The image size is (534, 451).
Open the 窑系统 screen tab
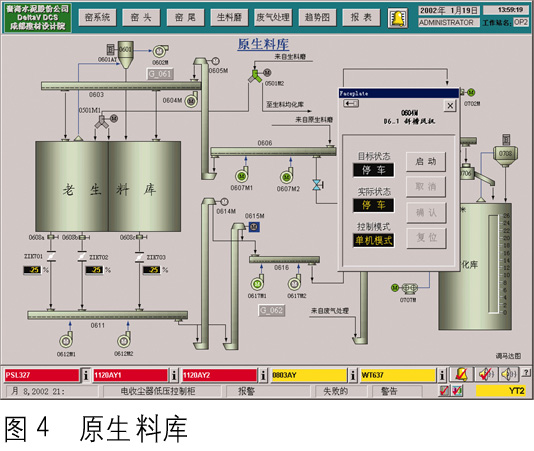(97, 17)
